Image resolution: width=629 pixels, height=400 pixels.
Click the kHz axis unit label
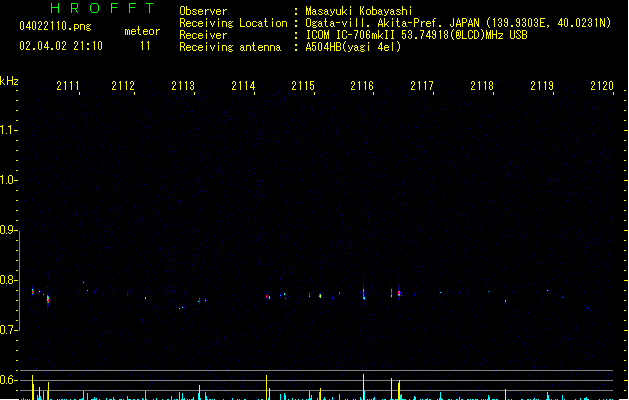(9, 81)
